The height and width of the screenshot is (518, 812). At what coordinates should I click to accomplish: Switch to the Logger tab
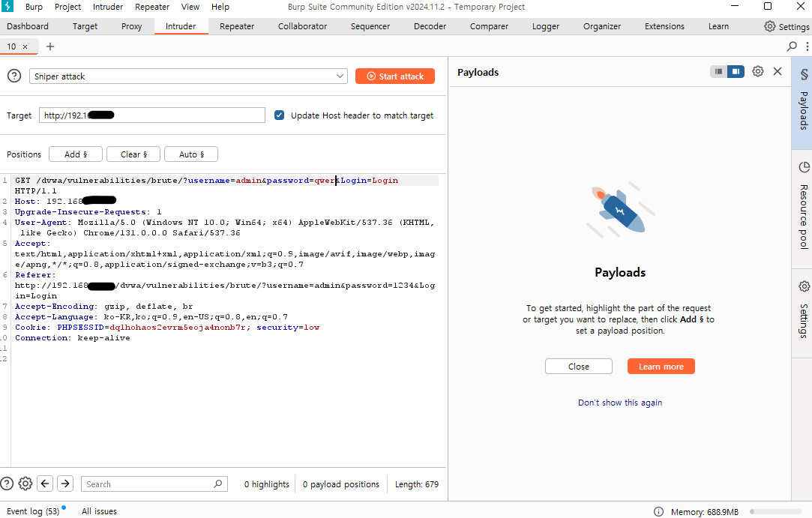coord(546,26)
